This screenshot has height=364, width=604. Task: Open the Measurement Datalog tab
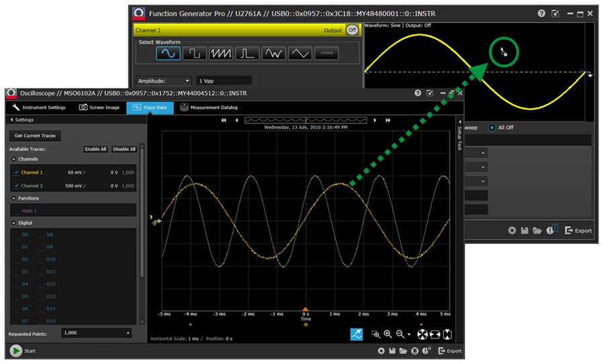click(209, 107)
